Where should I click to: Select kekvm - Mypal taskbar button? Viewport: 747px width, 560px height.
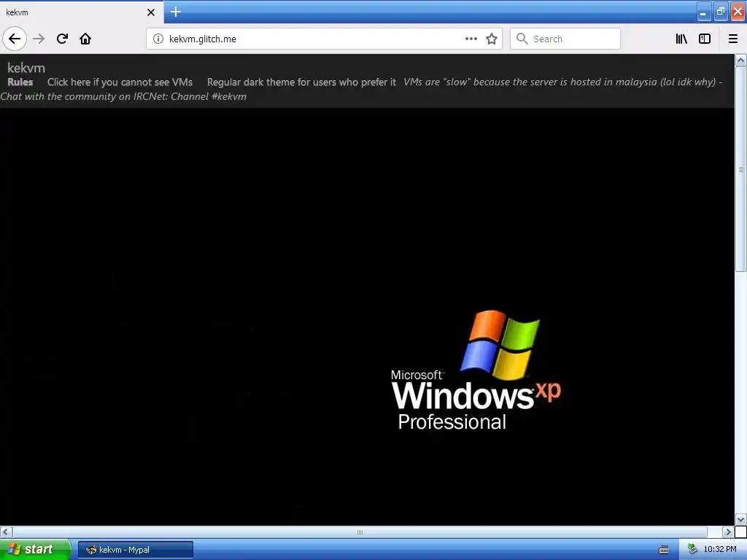pyautogui.click(x=136, y=550)
